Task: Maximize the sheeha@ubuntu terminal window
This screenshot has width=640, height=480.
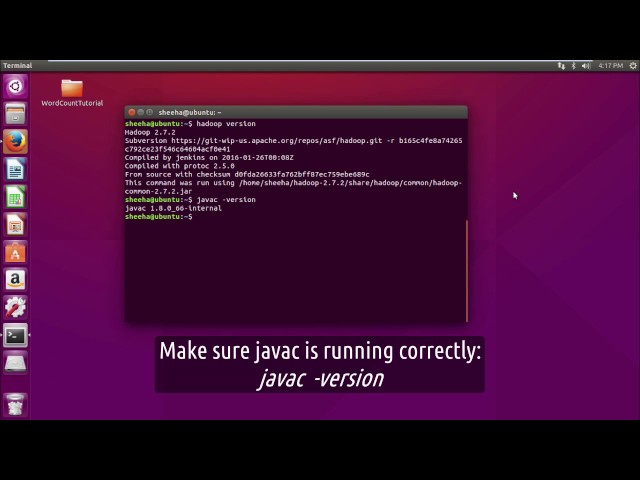Action: [x=150, y=112]
